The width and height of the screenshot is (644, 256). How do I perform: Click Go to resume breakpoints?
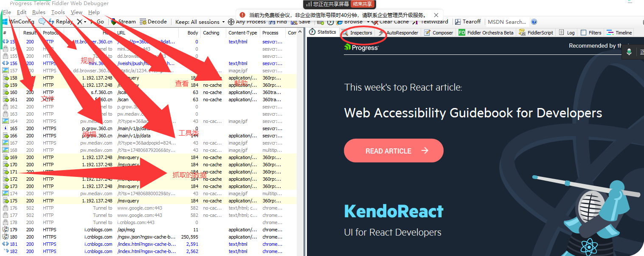coord(97,22)
